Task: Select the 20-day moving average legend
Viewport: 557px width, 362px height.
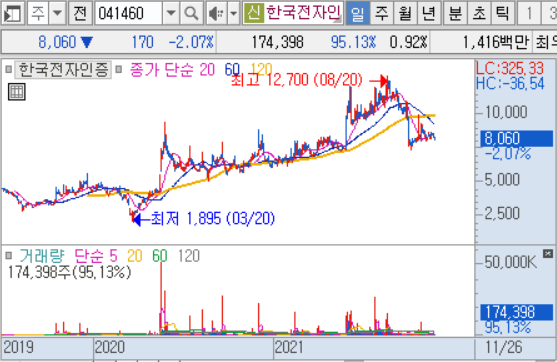Action: click(207, 70)
